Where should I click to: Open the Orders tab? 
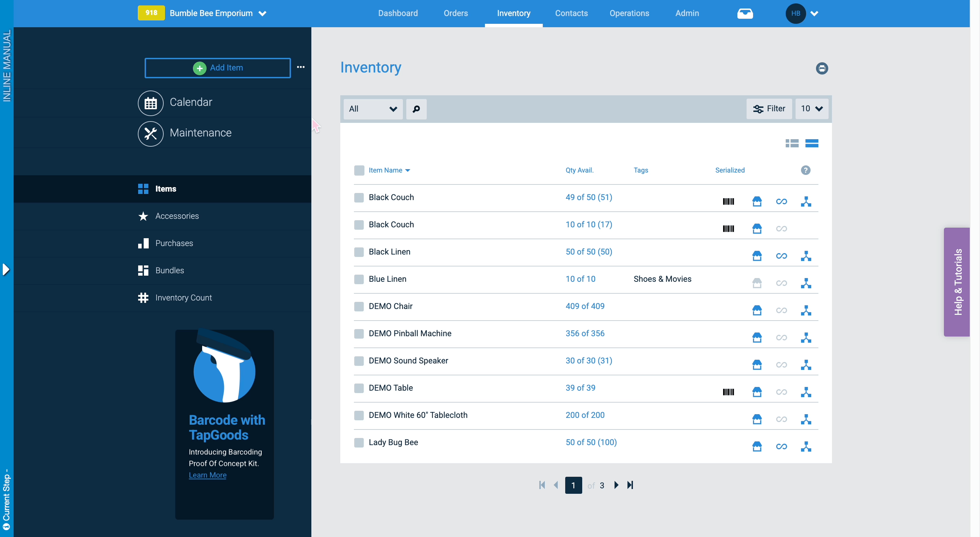point(455,13)
